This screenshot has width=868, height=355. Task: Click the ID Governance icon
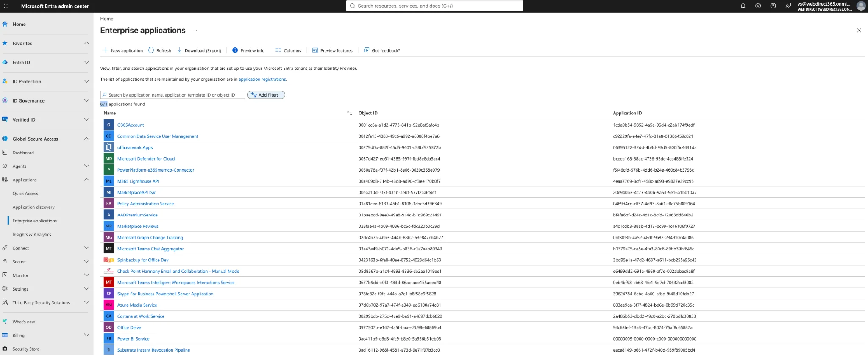(5, 100)
